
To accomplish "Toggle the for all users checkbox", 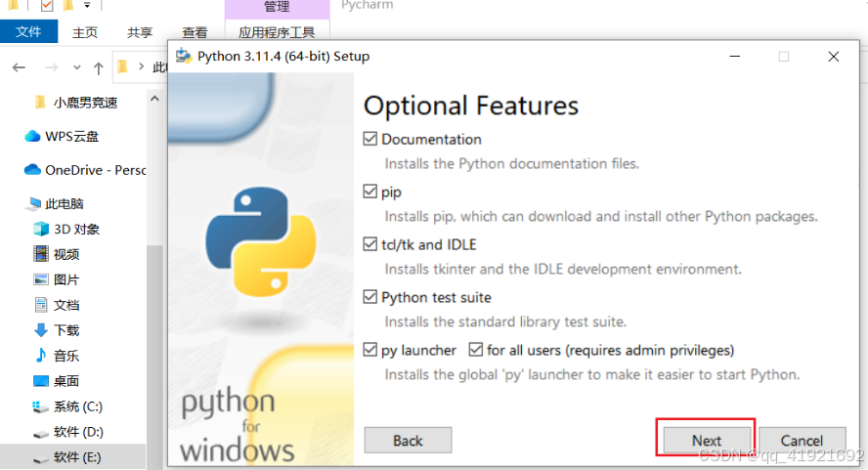I will tap(475, 349).
